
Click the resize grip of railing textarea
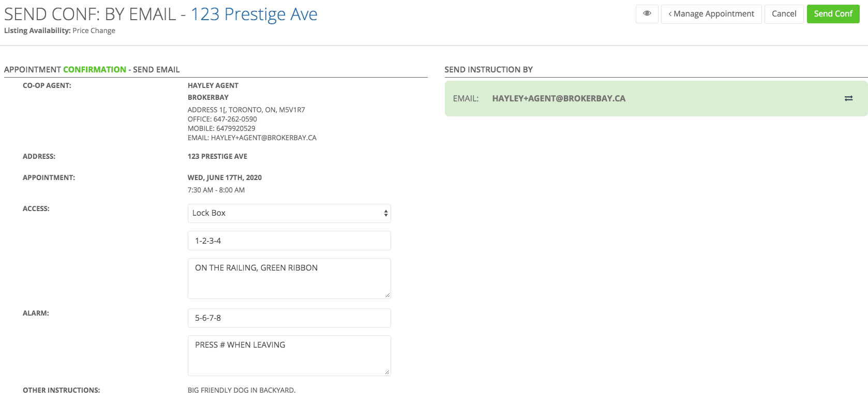(x=387, y=295)
